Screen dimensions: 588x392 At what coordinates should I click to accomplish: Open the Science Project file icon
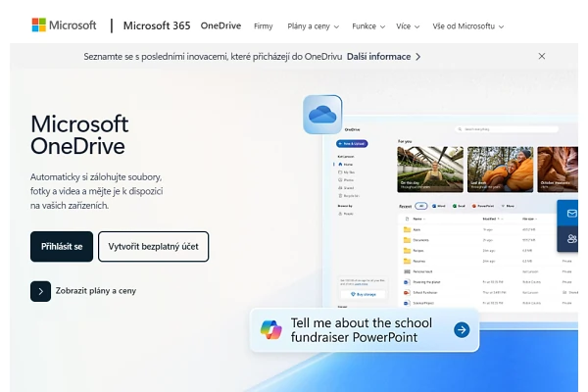tap(407, 303)
